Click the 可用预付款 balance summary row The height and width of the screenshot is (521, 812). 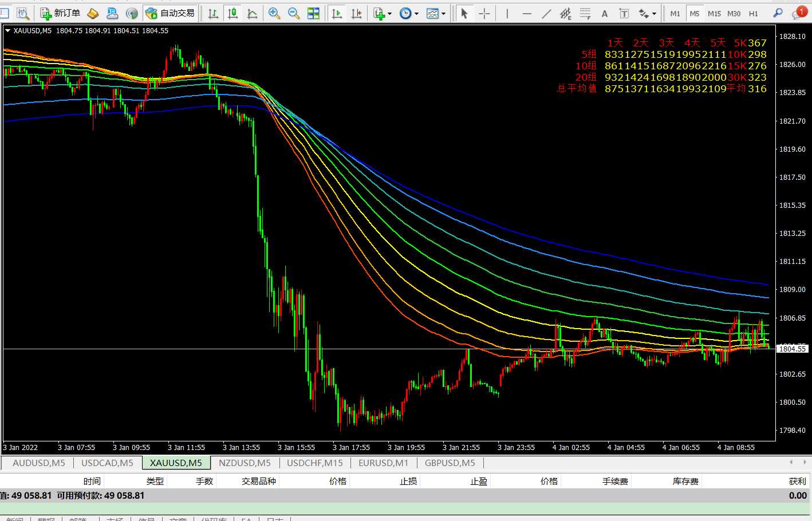[x=406, y=495]
